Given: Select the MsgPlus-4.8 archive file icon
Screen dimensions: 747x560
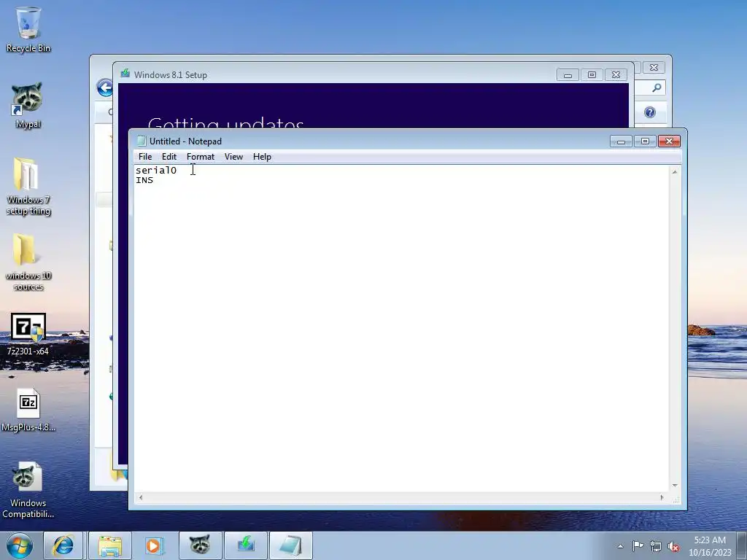Looking at the screenshot, I should click(28, 410).
